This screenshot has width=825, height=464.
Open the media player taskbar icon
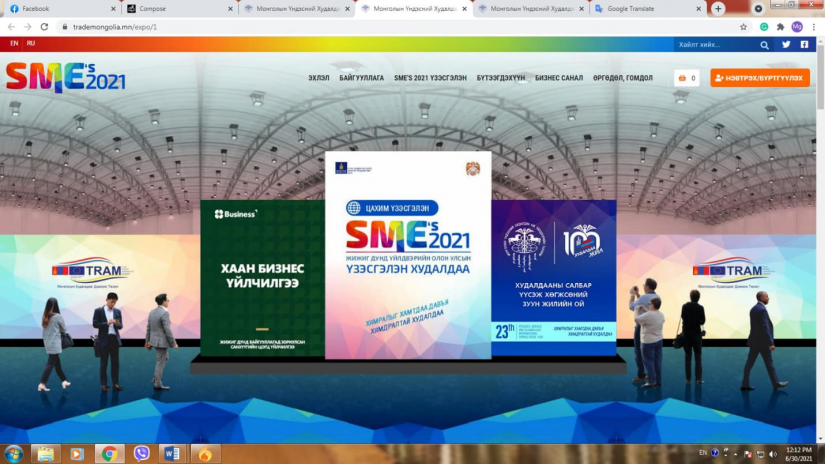[x=77, y=453]
